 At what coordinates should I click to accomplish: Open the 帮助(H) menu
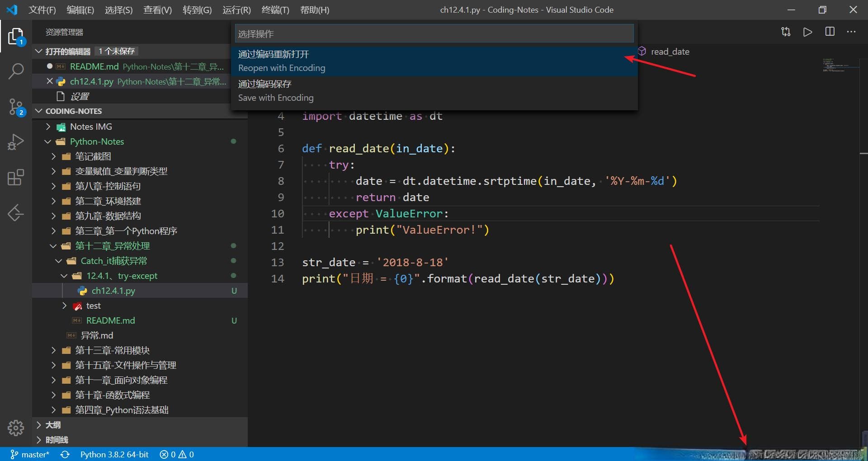(315, 10)
